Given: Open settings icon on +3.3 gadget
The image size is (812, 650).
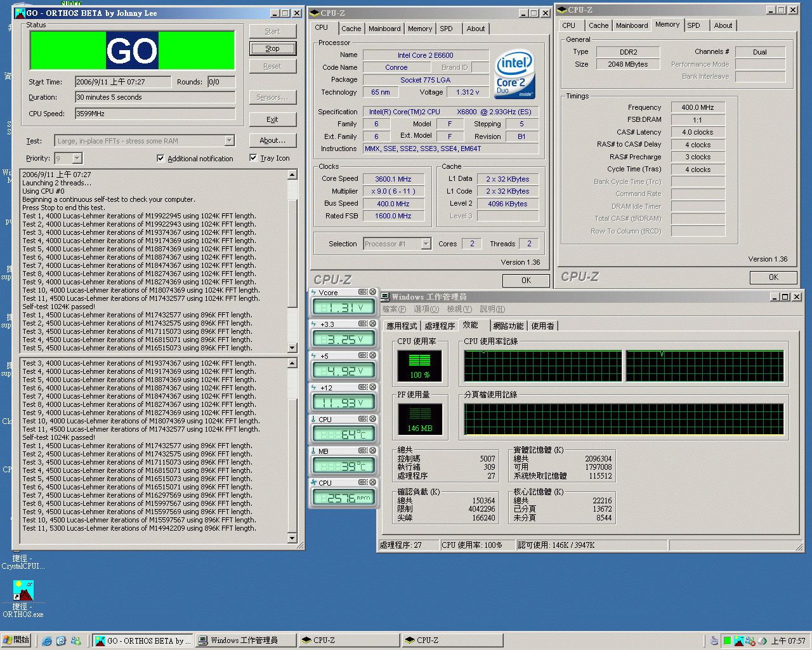Looking at the screenshot, I should point(363,324).
